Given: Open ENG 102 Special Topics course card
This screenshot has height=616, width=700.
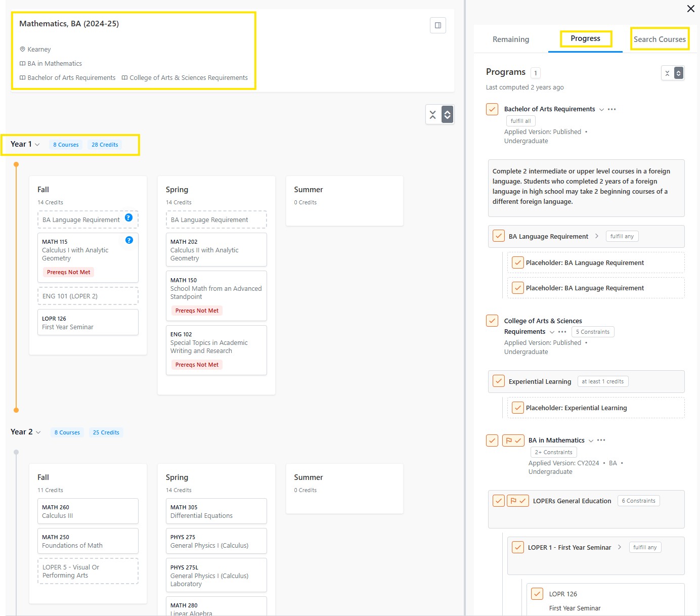Looking at the screenshot, I should point(216,350).
